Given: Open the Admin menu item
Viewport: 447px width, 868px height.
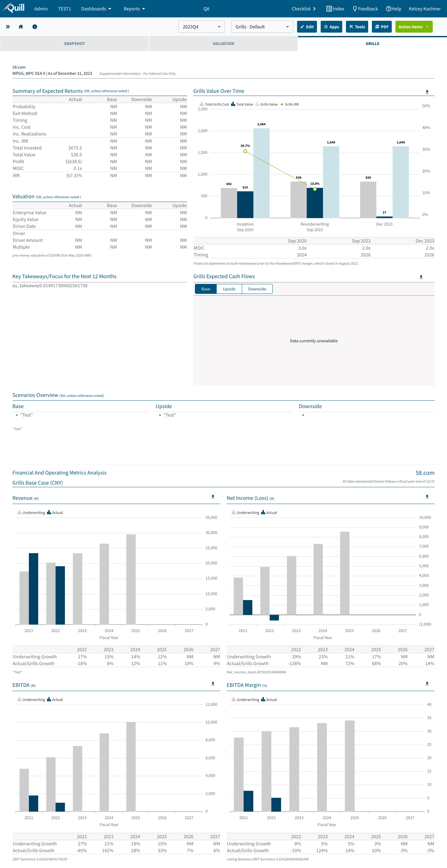Looking at the screenshot, I should pos(41,9).
